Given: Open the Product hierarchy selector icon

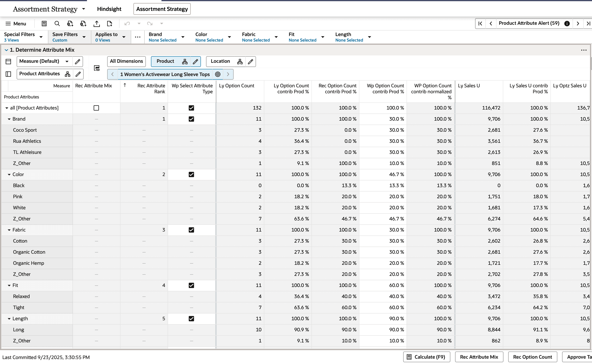Looking at the screenshot, I should click(184, 61).
